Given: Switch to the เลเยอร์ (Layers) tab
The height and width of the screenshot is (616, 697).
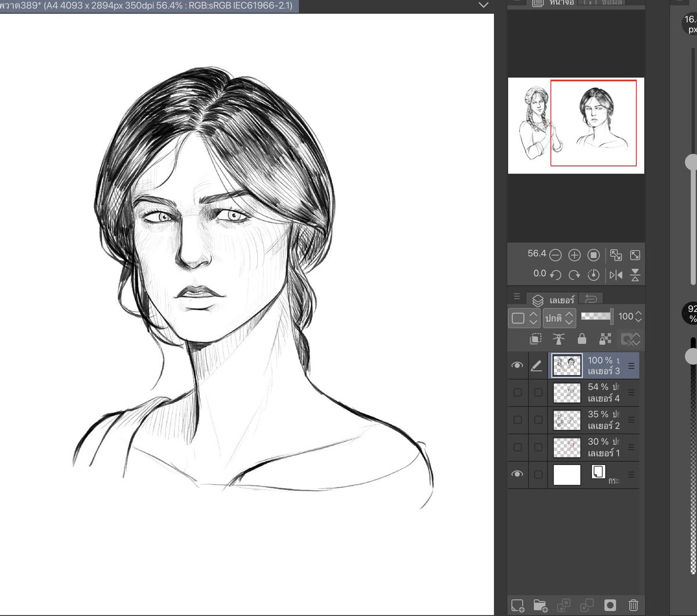Looking at the screenshot, I should 554,300.
